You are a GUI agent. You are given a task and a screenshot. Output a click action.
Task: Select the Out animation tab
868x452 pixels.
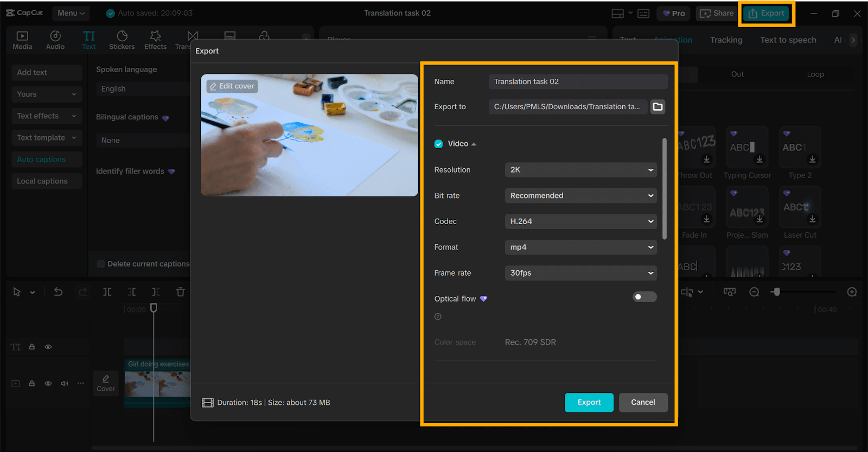click(x=737, y=74)
